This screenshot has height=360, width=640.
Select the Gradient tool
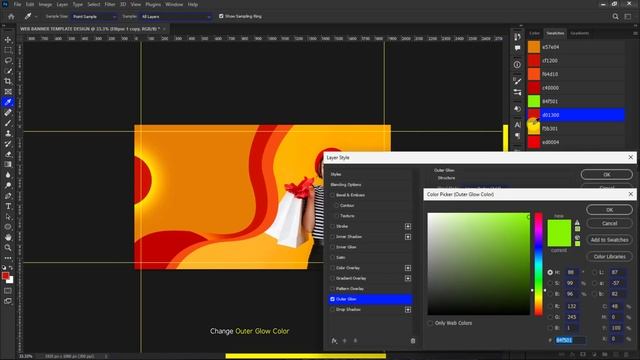8,164
